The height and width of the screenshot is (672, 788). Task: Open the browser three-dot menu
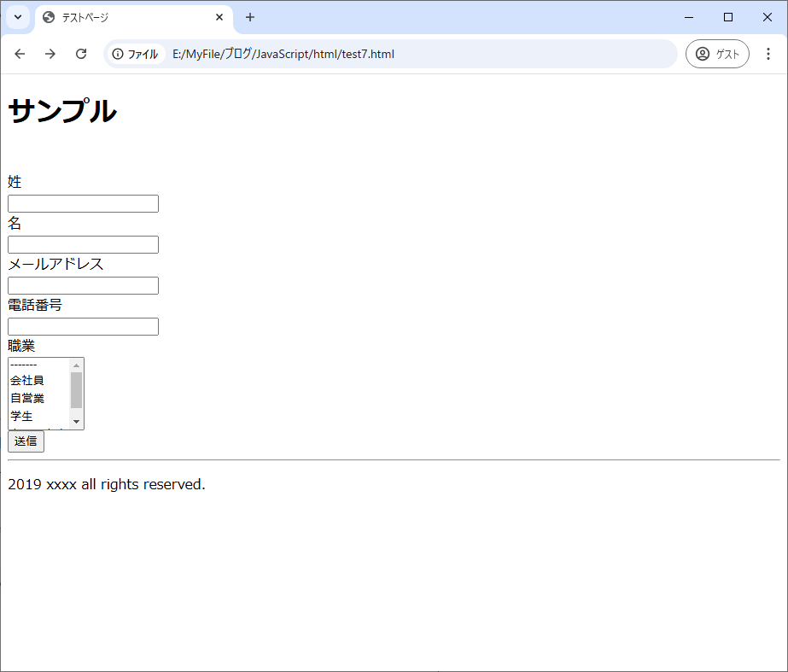point(768,54)
